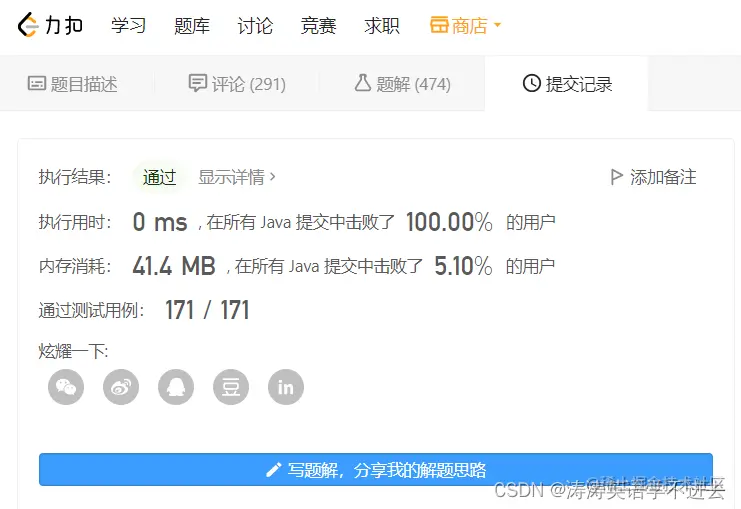Click the LeetCode 力扣 logo
741x509 pixels.
pos(50,25)
